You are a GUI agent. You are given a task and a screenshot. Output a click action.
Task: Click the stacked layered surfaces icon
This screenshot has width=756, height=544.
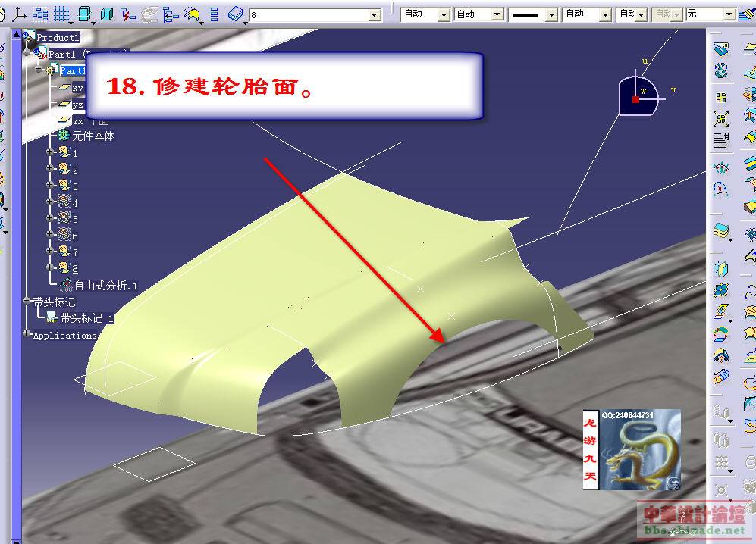721,230
